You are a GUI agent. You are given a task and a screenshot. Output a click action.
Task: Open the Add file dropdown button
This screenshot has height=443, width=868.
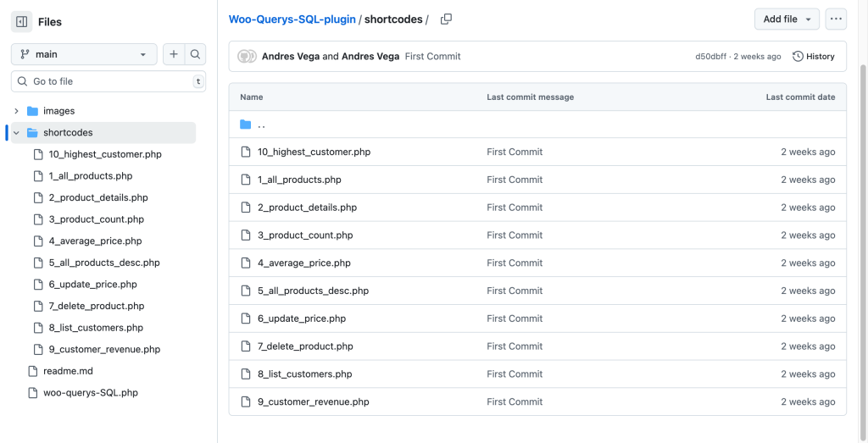[x=787, y=19]
